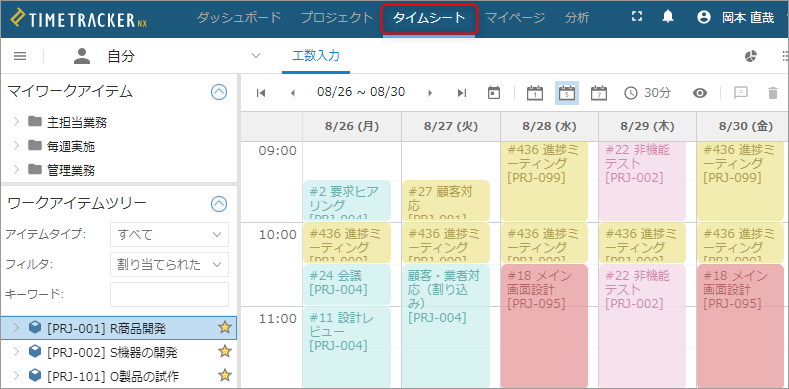Select 8/30 9:00 #436 進捗ミーティング [PRJ-099]
This screenshot has width=789, height=389.
click(742, 181)
